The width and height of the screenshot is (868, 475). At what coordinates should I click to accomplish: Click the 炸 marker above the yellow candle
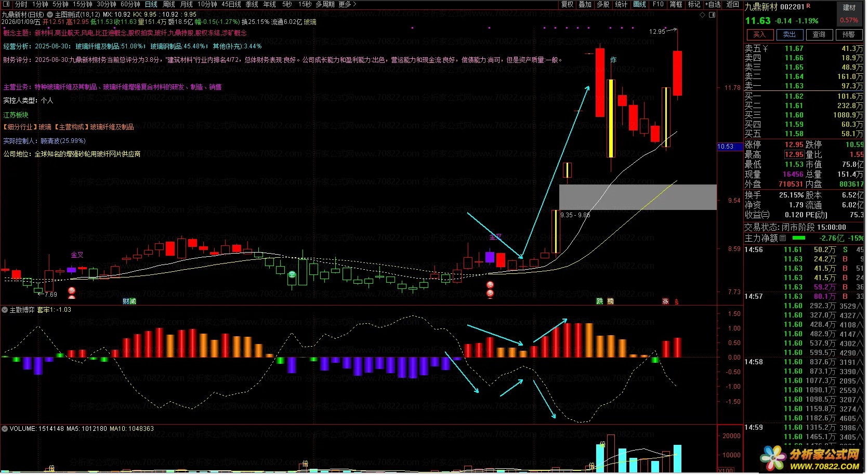[613, 60]
